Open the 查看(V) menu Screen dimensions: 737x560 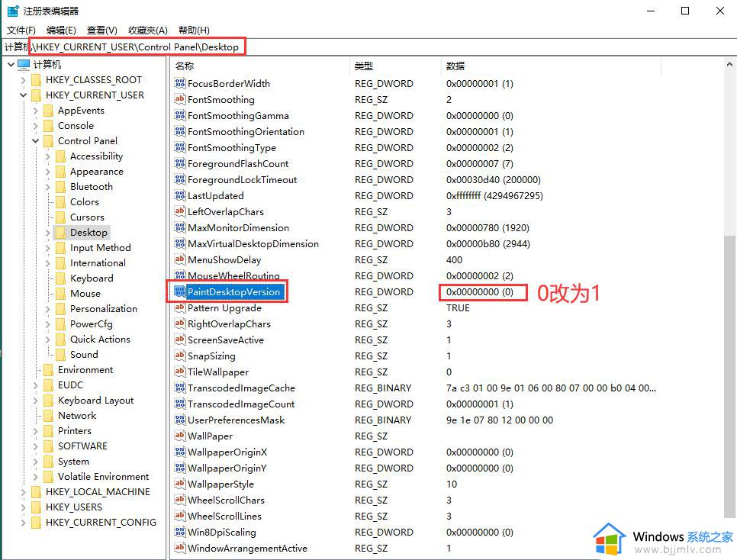point(102,30)
